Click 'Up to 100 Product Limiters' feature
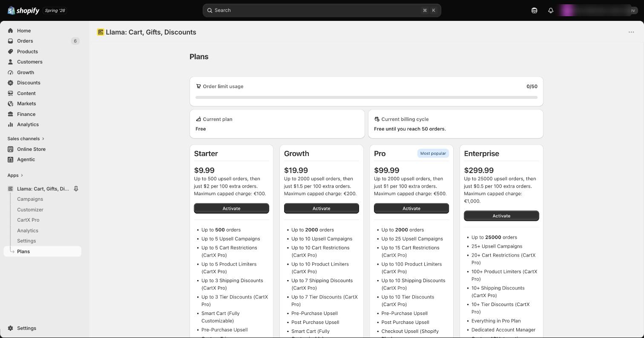The width and height of the screenshot is (644, 338). click(411, 268)
